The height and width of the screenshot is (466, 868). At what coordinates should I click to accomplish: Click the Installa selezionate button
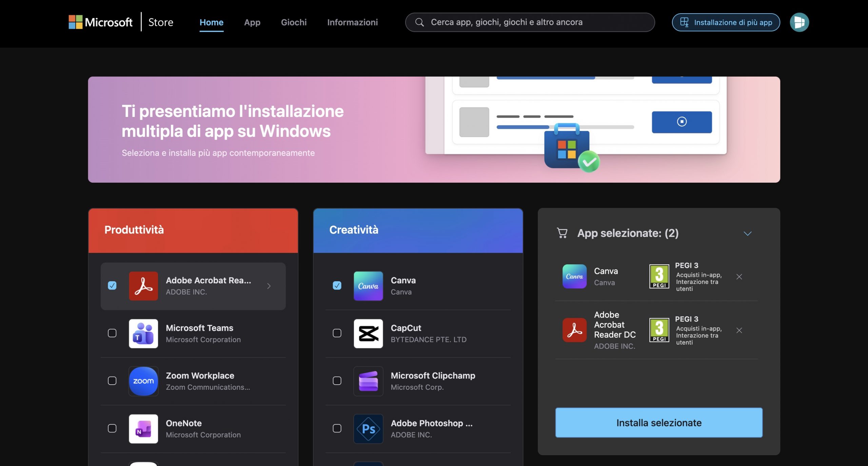(658, 423)
